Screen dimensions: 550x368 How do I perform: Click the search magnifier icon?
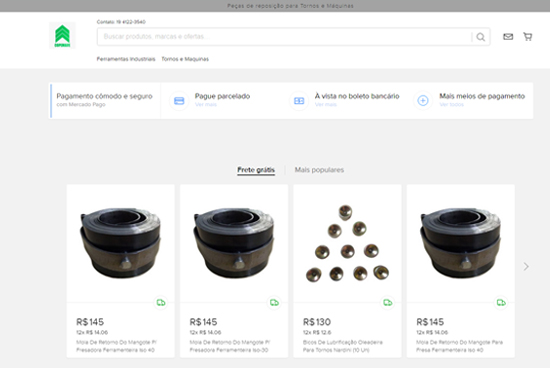[481, 37]
